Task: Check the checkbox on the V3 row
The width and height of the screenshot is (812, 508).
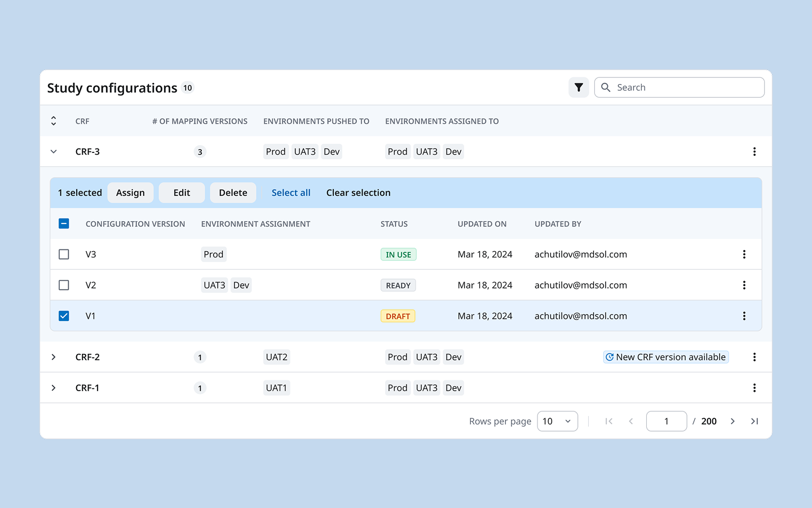Action: point(64,254)
